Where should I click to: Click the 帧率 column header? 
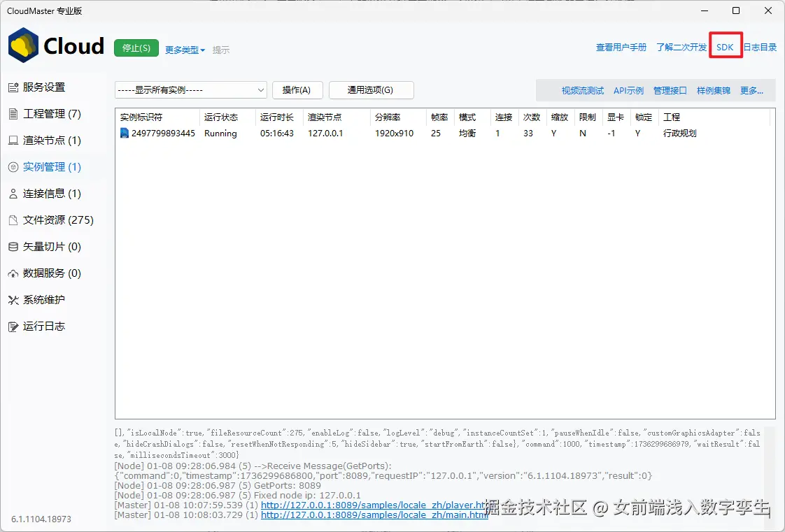coord(439,117)
